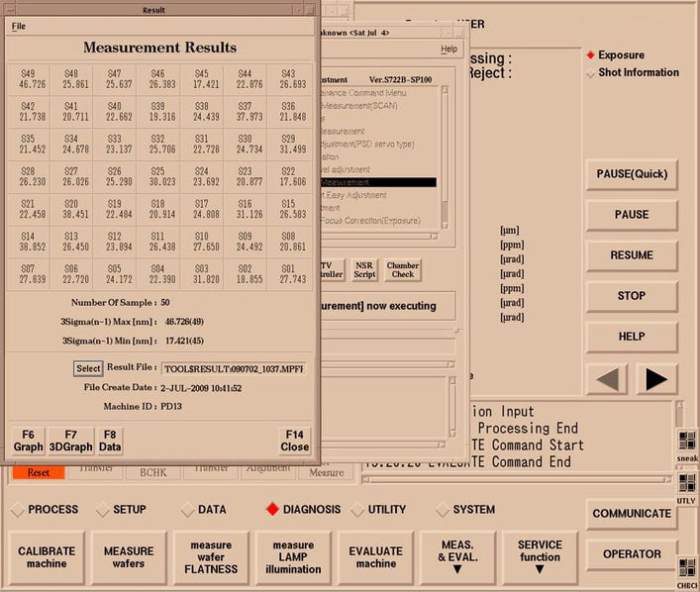
Task: Click the Select result file button
Action: pos(88,368)
